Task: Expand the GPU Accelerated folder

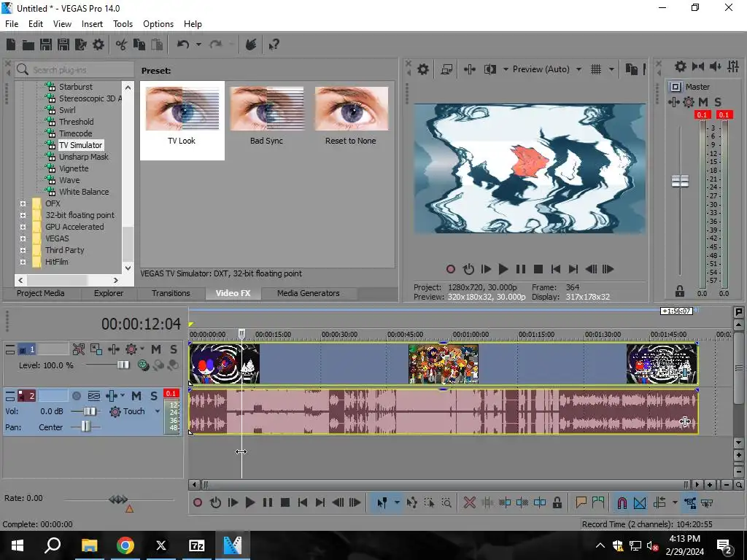Action: [x=23, y=227]
